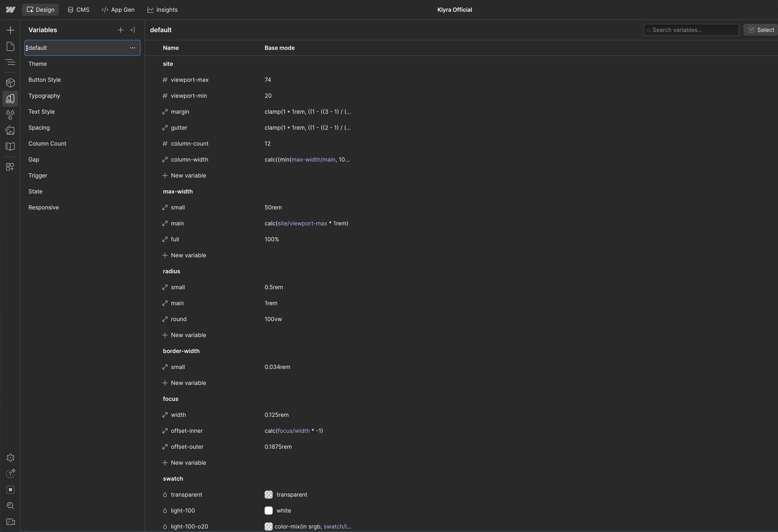
Task: Click New variable under radius group
Action: pos(188,335)
